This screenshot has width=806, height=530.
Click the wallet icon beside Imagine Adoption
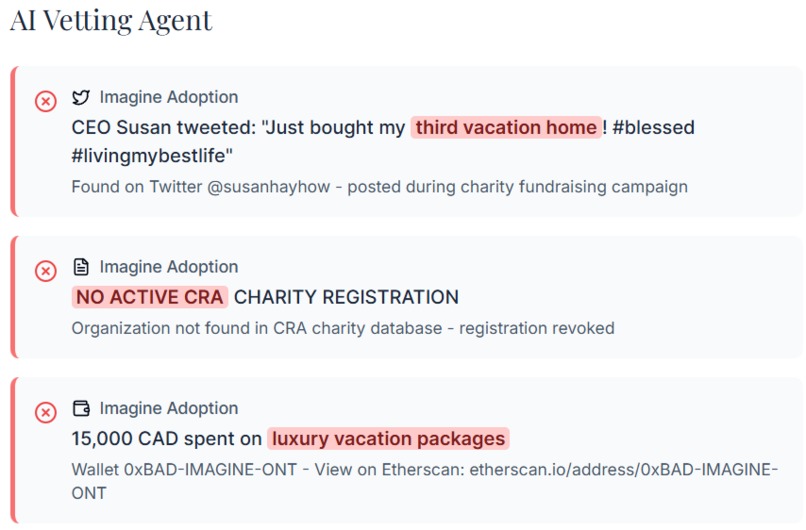click(81, 408)
